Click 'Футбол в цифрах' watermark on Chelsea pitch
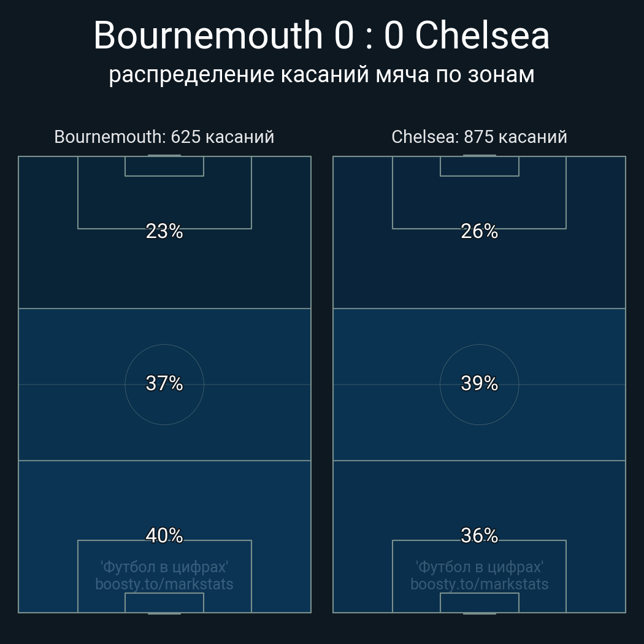Image resolution: width=644 pixels, height=644 pixels. coord(479,567)
